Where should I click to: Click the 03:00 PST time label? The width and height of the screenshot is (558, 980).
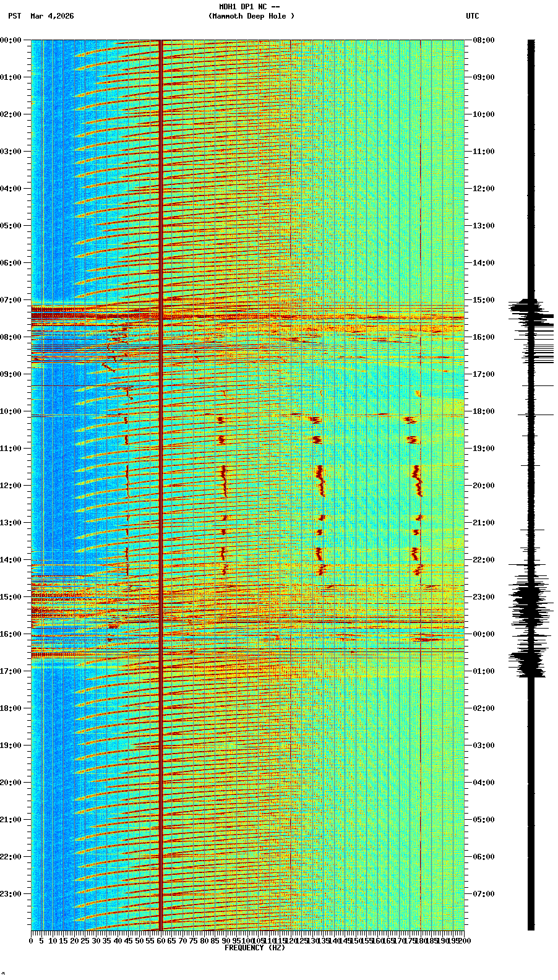(x=11, y=152)
